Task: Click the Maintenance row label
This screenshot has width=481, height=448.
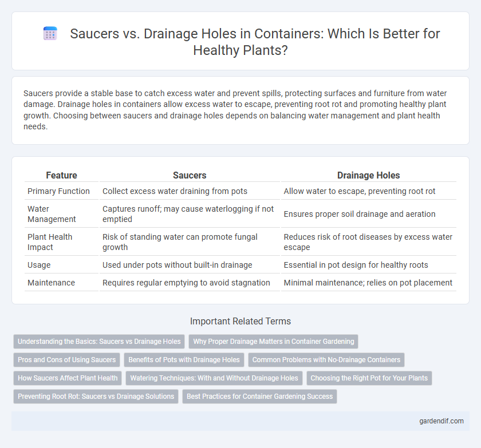Action: (51, 283)
